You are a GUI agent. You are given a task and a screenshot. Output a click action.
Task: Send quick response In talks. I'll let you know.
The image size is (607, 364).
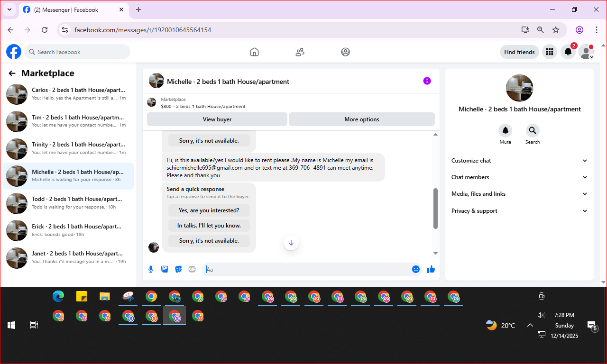[x=209, y=226]
